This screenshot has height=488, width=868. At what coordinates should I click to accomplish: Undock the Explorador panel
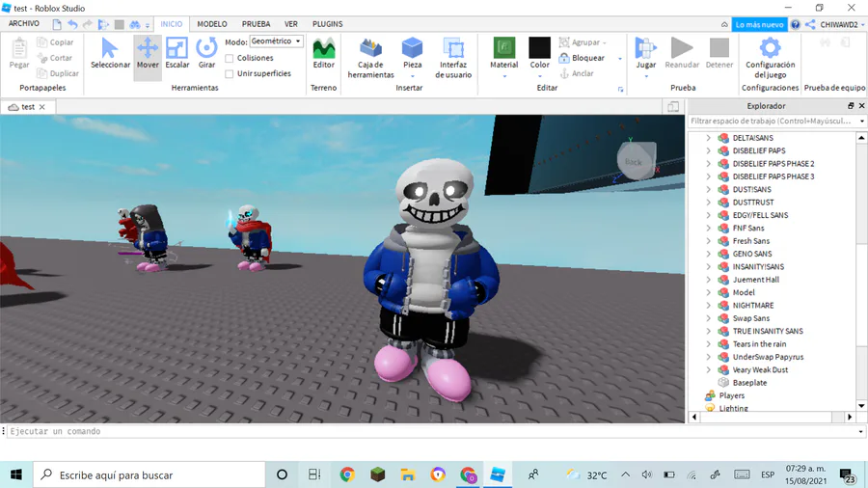click(x=851, y=106)
